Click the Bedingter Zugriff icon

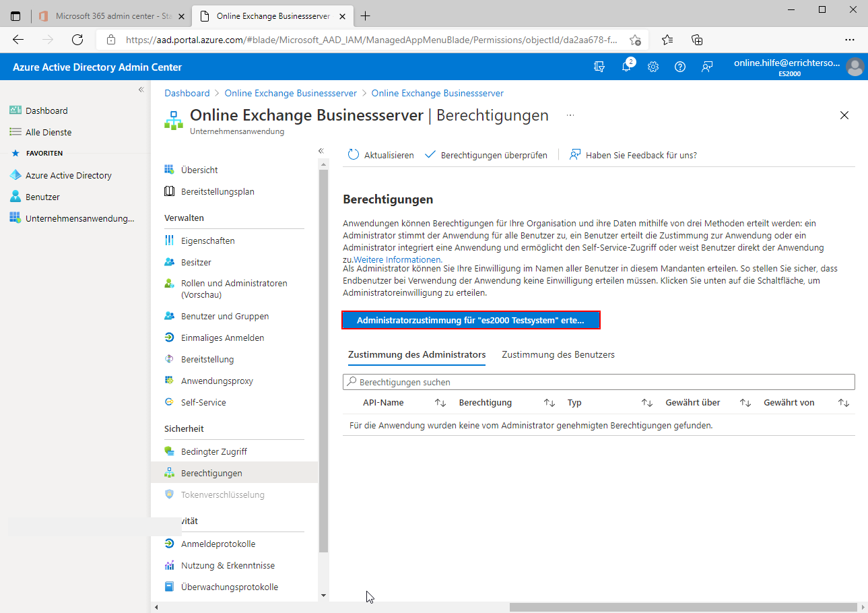170,451
